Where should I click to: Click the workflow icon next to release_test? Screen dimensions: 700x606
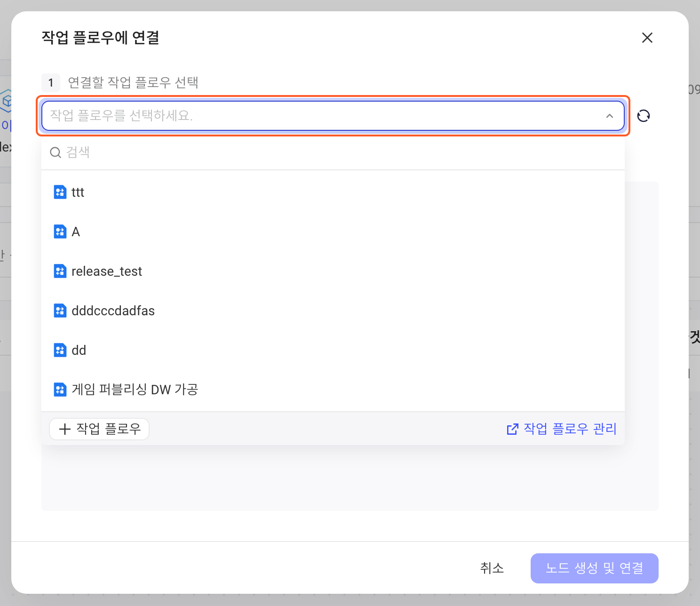60,271
